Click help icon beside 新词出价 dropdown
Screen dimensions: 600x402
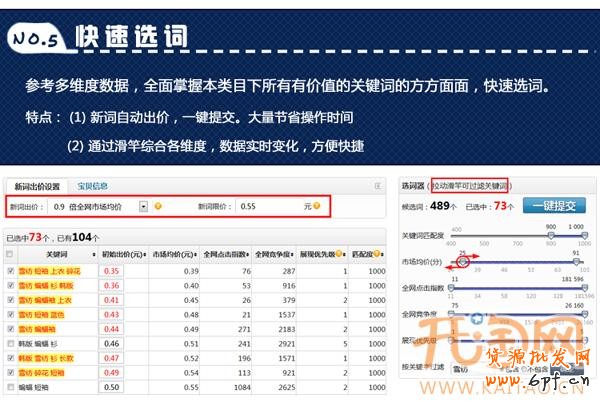click(158, 206)
